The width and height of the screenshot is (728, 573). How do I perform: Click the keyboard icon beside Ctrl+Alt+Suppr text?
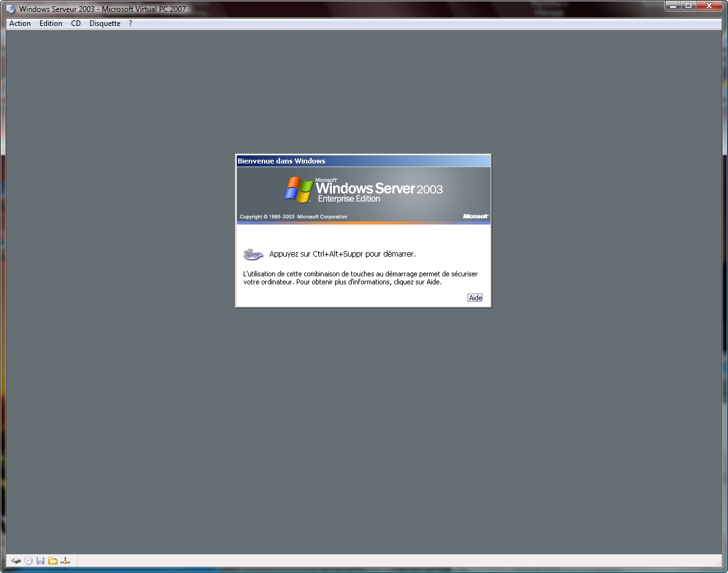[253, 254]
